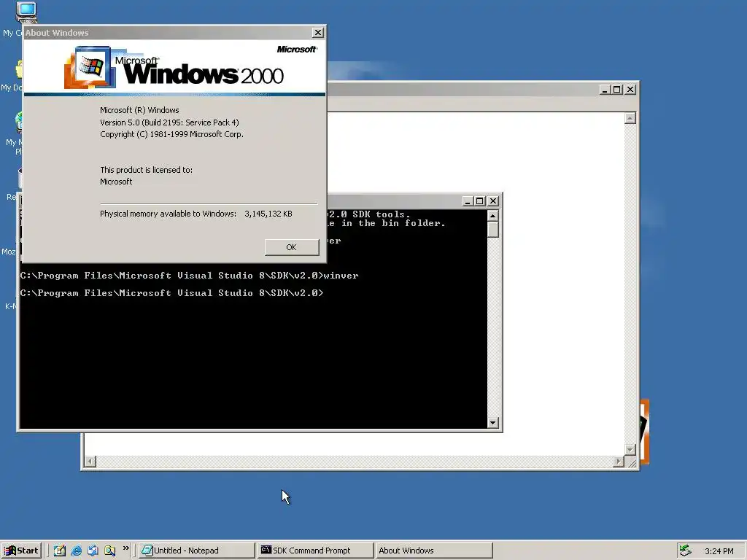Click the system tray network icon

[686, 551]
